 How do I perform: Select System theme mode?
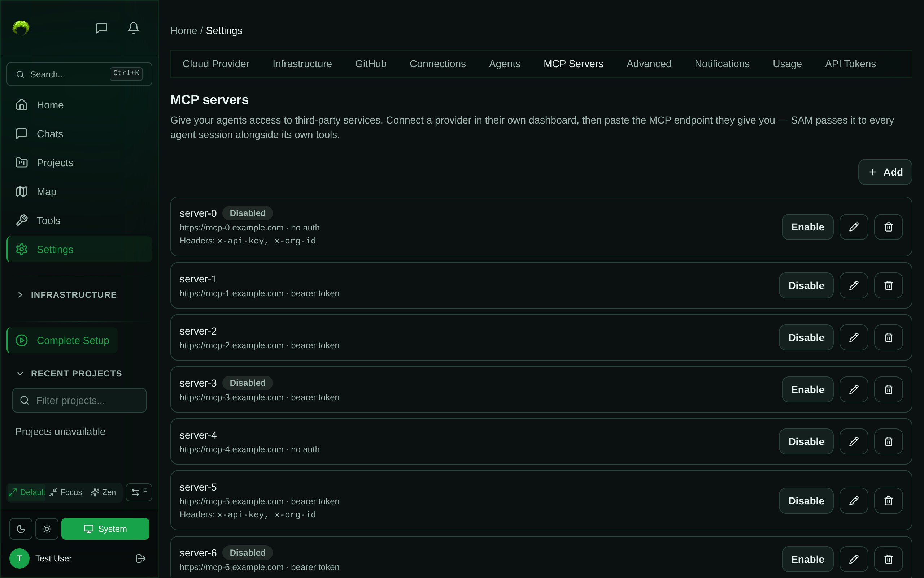point(105,529)
